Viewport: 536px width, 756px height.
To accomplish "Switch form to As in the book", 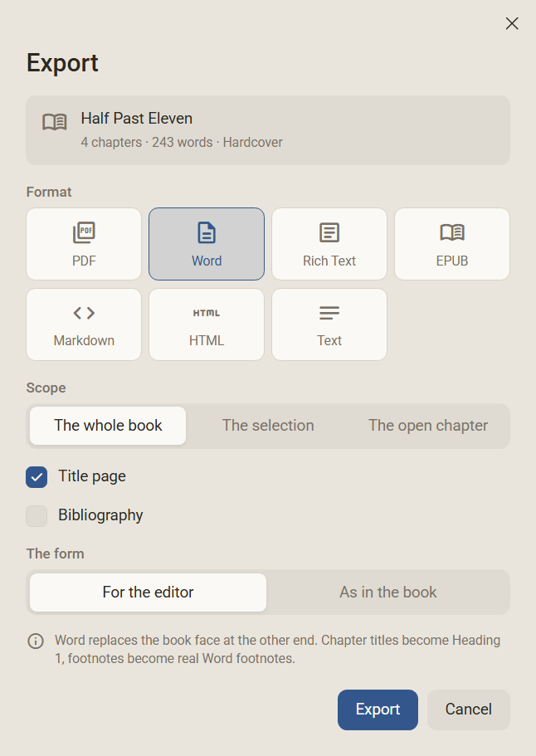I will coord(388,592).
